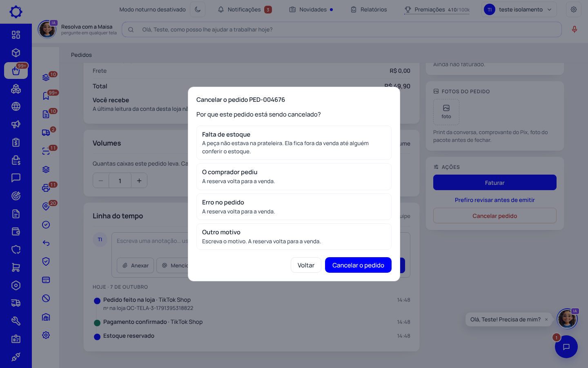The height and width of the screenshot is (368, 588).
Task: Go to Relatórios in the top bar
Action: [x=369, y=9]
